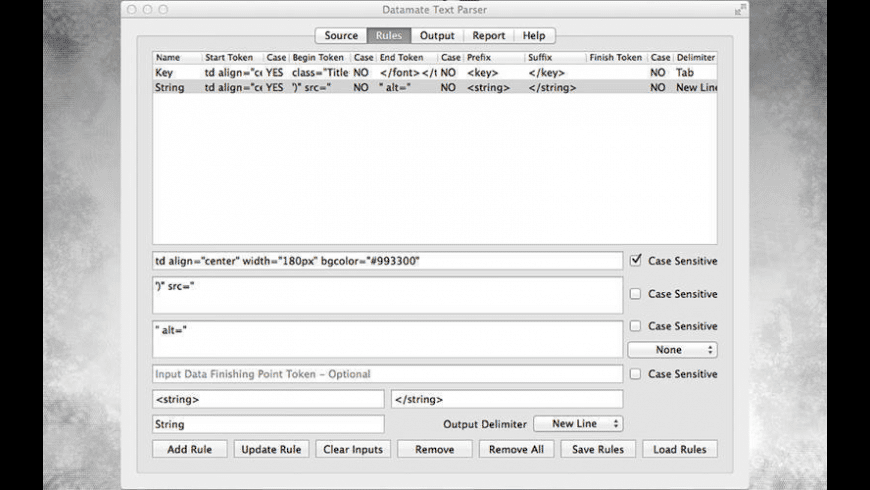Viewport: 870px width, 490px height.
Task: Click the end token field containing '" alt="'
Action: click(x=388, y=339)
